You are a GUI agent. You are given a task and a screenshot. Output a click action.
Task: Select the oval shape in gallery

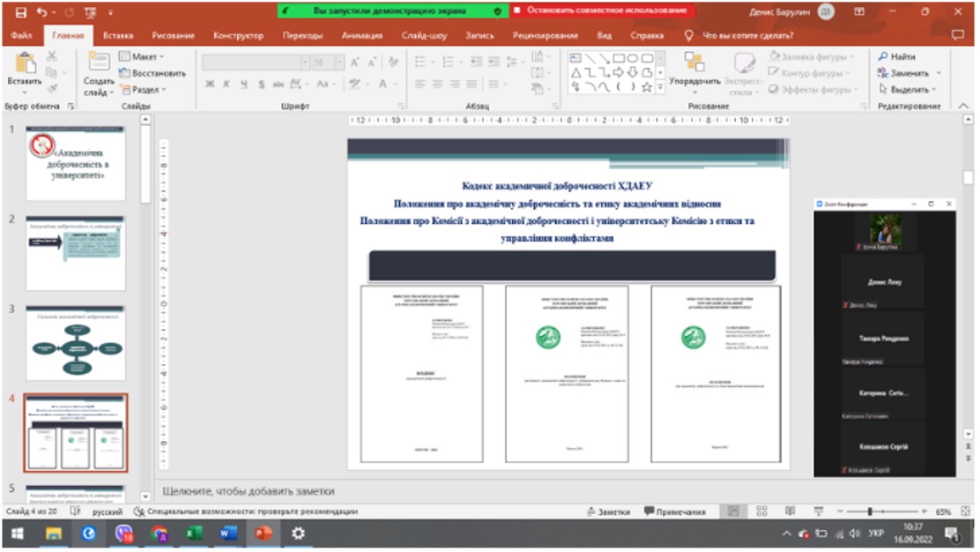point(633,58)
